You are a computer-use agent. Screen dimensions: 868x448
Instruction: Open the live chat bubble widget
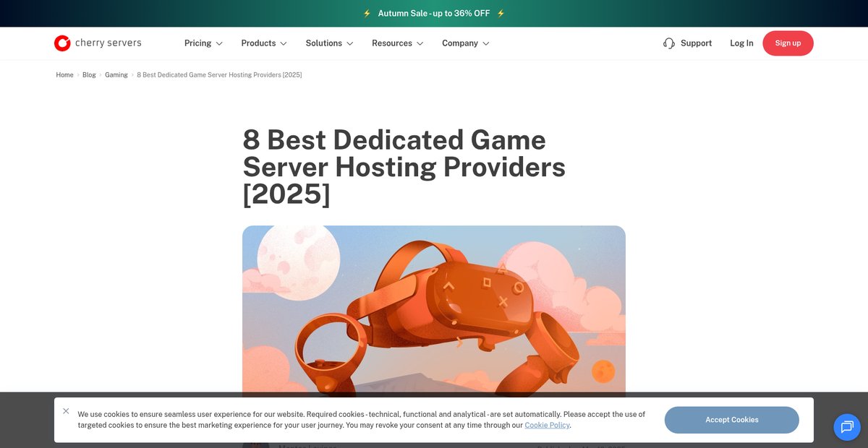pos(847,427)
